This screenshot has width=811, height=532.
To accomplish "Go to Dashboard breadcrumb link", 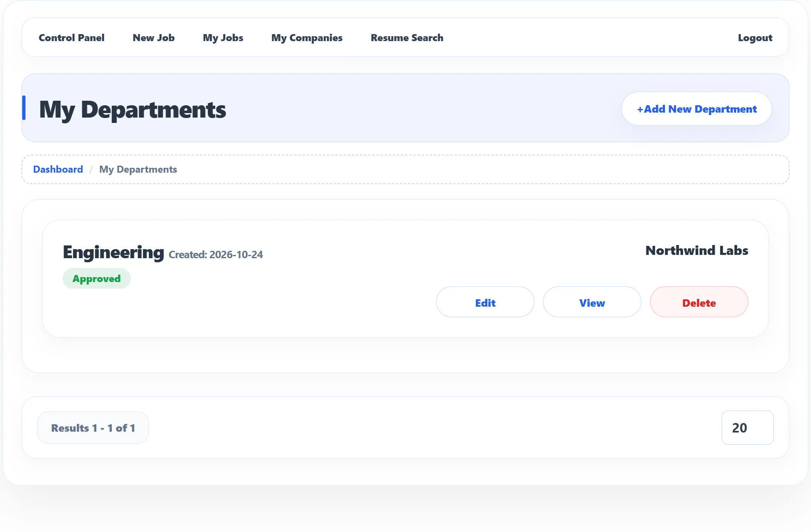I will click(58, 169).
